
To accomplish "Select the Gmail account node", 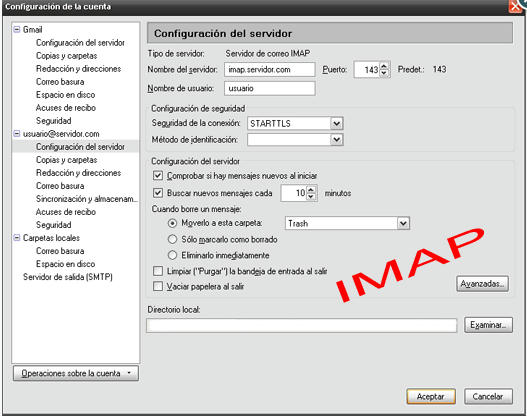I will tap(32, 30).
